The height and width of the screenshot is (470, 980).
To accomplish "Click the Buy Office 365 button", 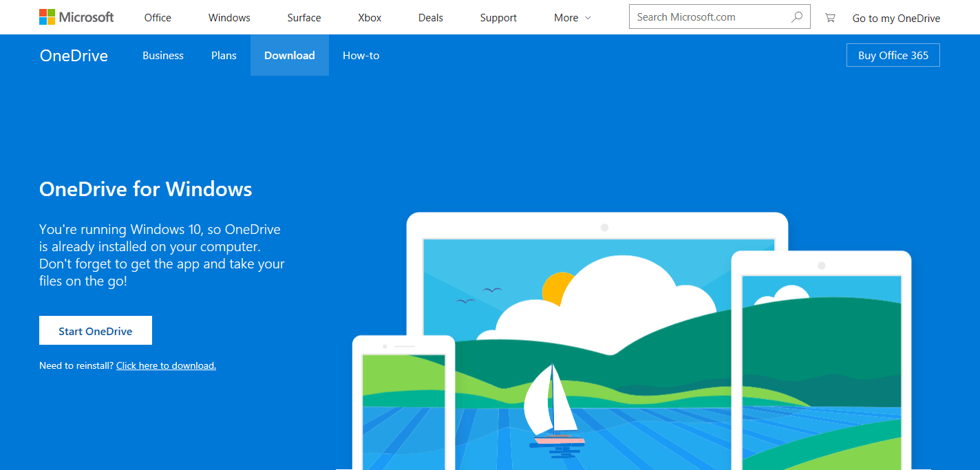I will pyautogui.click(x=893, y=55).
